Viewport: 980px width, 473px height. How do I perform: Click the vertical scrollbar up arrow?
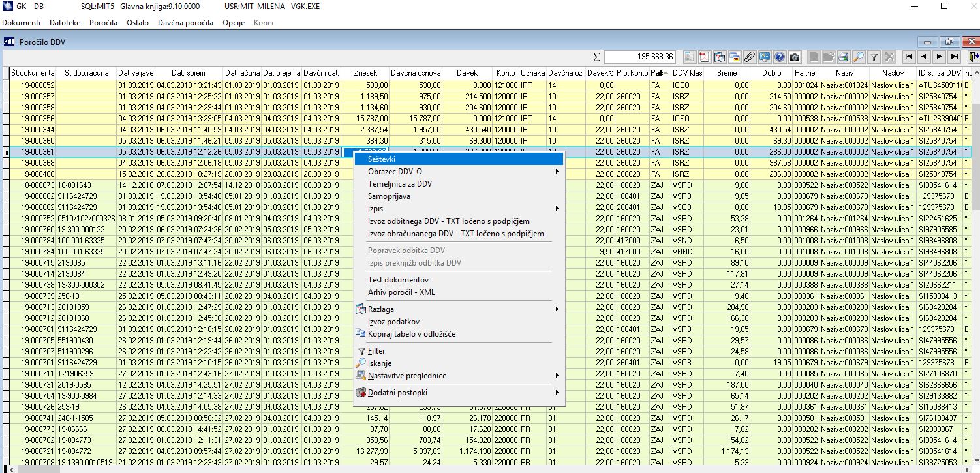tap(975, 72)
